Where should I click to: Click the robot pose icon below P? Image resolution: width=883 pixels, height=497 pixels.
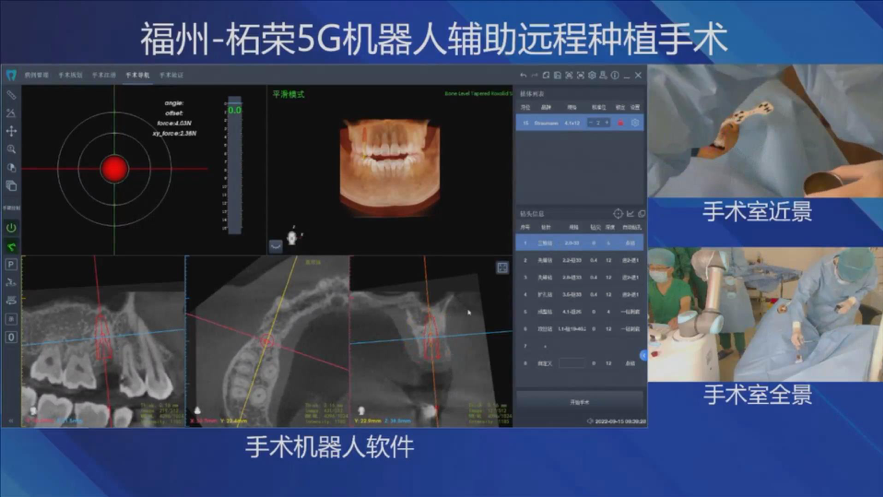(x=11, y=283)
